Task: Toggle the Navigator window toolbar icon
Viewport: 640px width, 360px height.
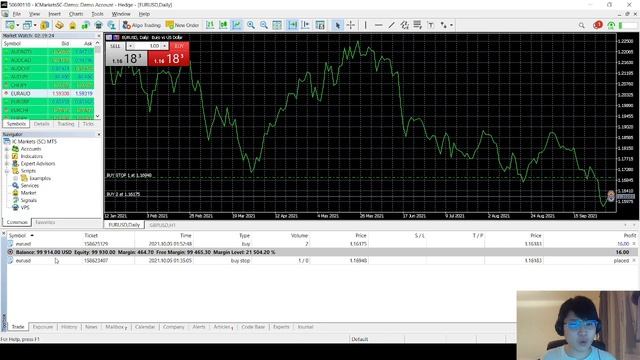Action: coord(59,25)
